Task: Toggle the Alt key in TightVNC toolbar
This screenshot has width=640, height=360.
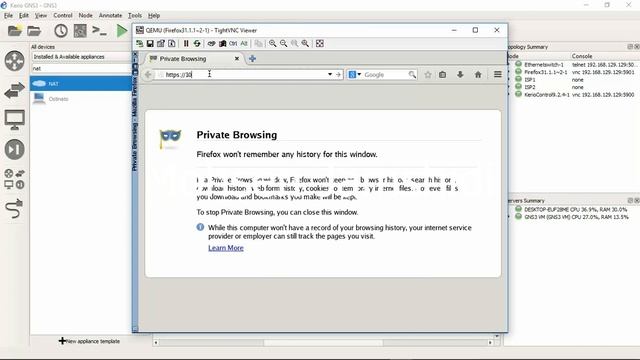Action: click(x=244, y=43)
